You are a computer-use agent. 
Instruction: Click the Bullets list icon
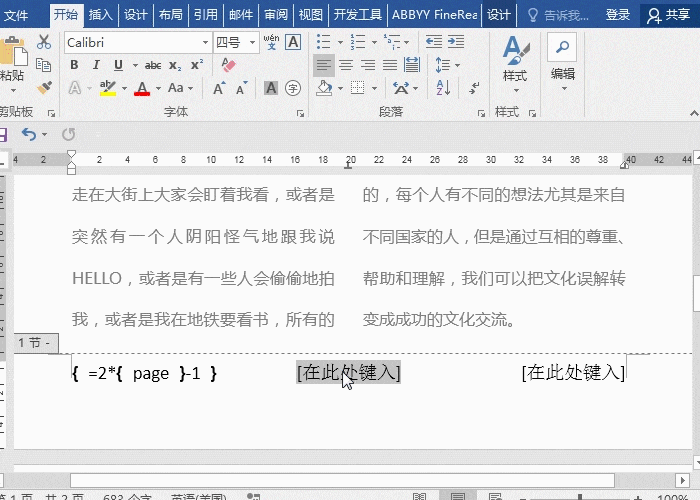(x=324, y=42)
